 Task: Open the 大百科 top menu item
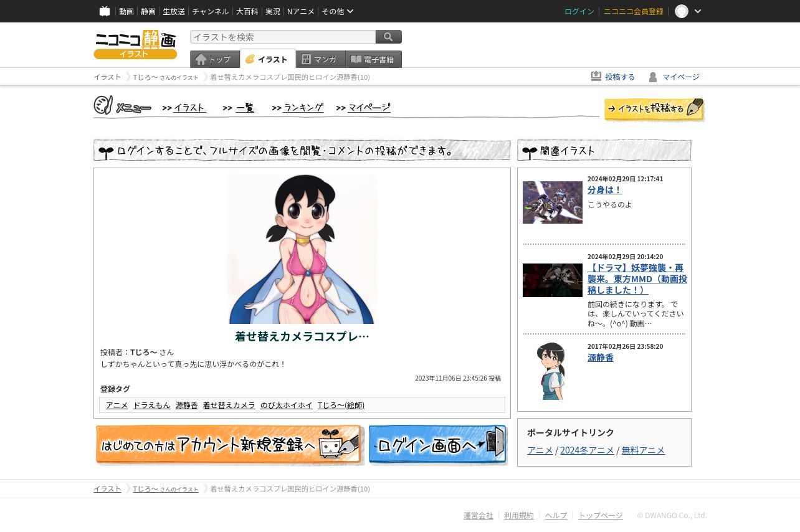(x=247, y=11)
